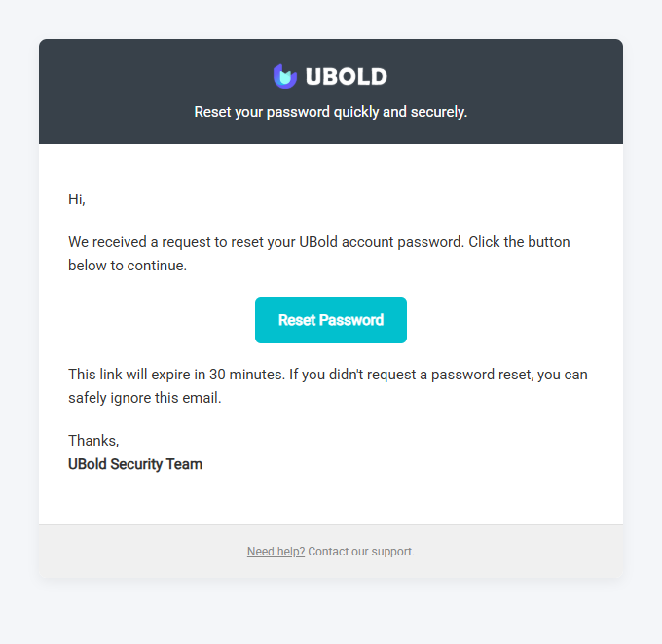
Task: Click the bold UBold Security Team signature
Action: (135, 464)
